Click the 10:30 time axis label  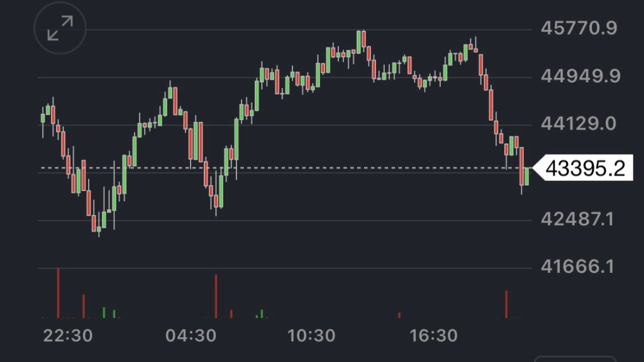point(312,336)
